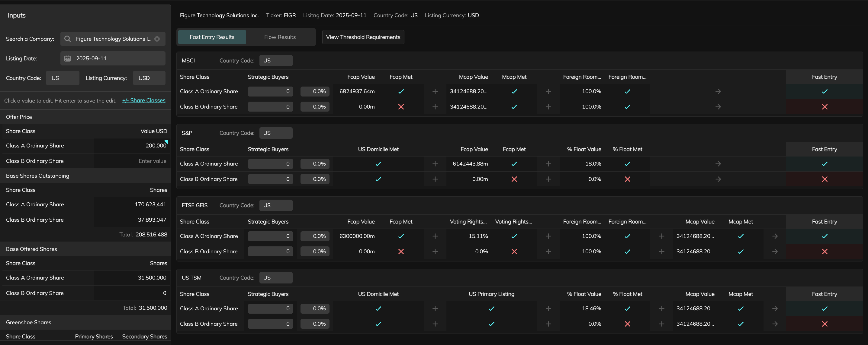Click the View Threshold Requirements button

[363, 37]
